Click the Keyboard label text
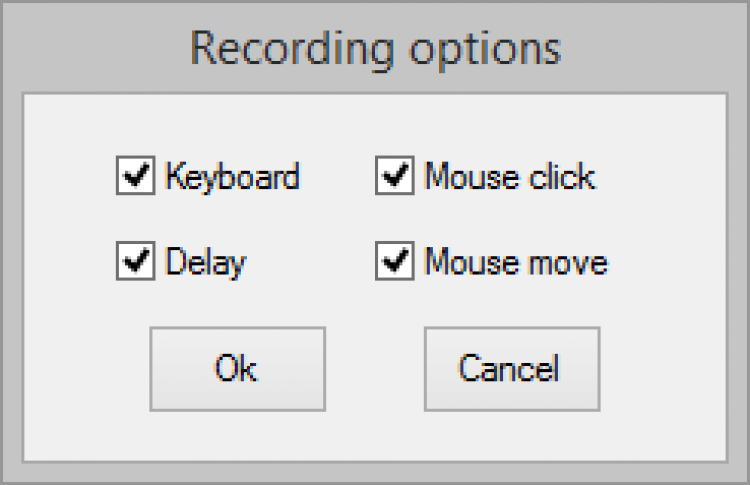 [x=232, y=177]
